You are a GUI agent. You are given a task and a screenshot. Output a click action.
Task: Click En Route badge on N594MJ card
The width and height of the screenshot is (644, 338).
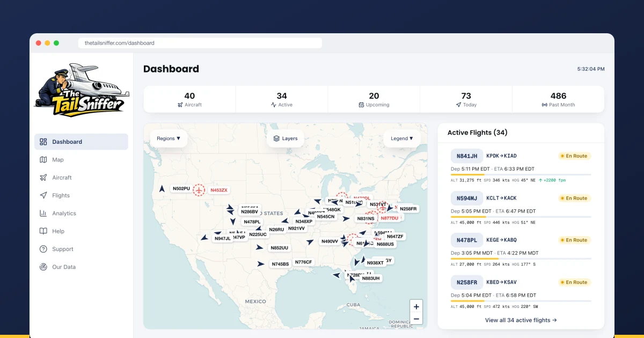pos(574,198)
